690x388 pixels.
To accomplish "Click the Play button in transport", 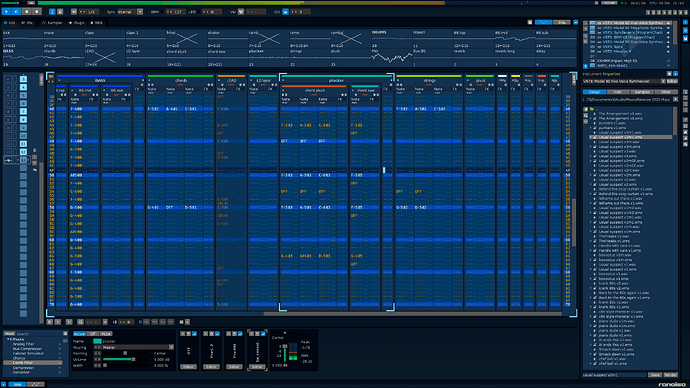I will pos(7,11).
